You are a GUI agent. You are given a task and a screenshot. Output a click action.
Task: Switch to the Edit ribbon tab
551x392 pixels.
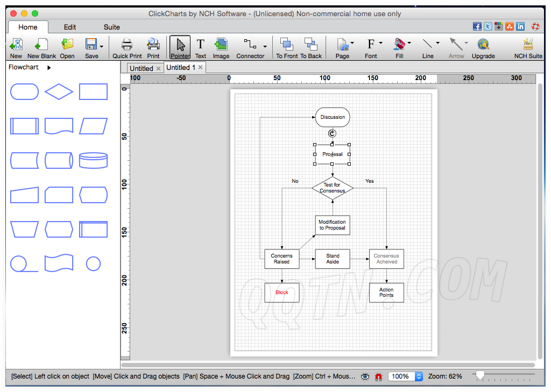(70, 27)
